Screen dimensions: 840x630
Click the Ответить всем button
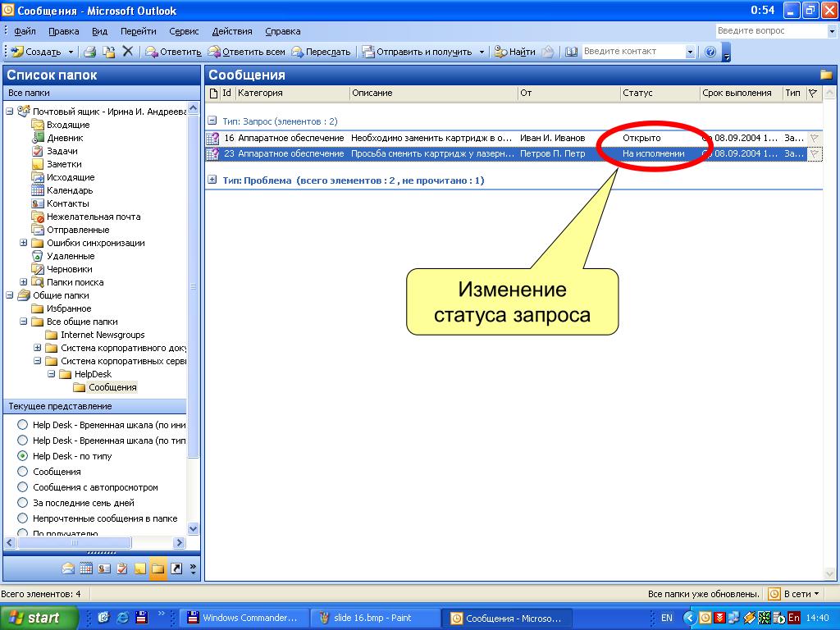[x=247, y=52]
